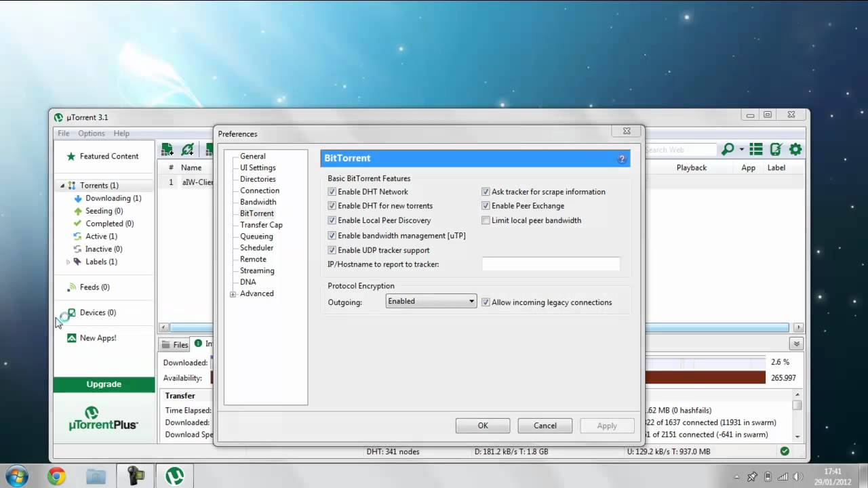Open Windows Explorer from the taskbar

click(96, 476)
